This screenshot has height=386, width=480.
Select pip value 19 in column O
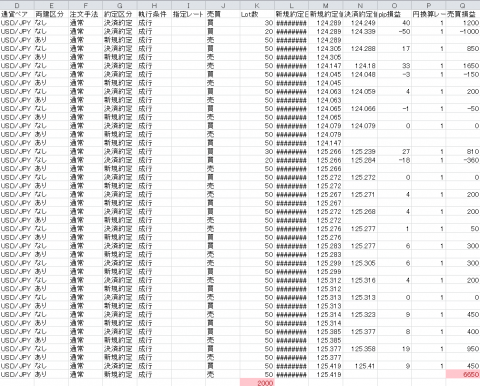point(395,349)
